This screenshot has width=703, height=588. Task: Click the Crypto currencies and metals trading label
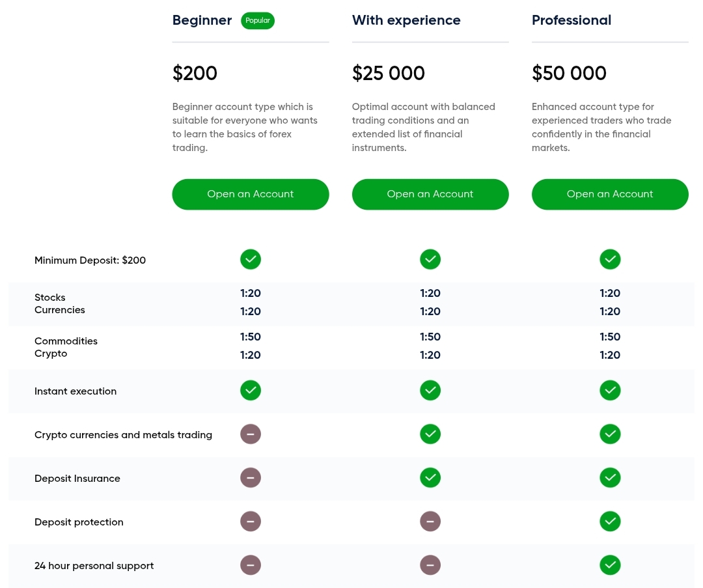tap(123, 434)
